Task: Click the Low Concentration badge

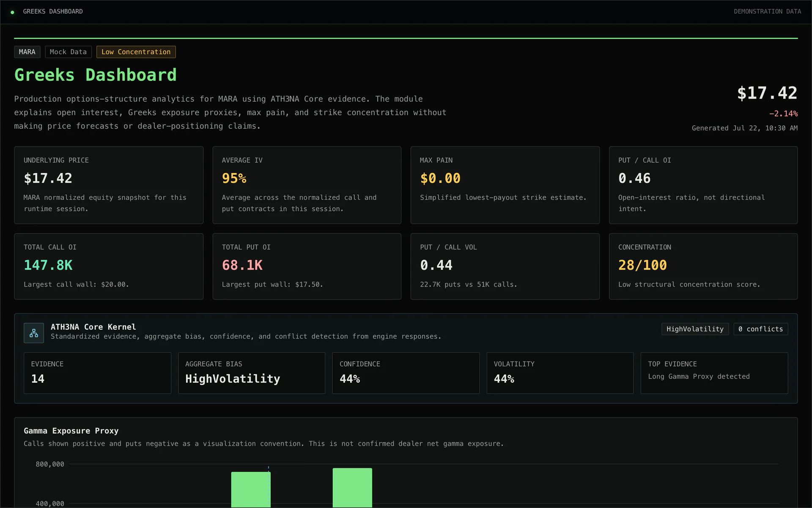Action: [136, 52]
